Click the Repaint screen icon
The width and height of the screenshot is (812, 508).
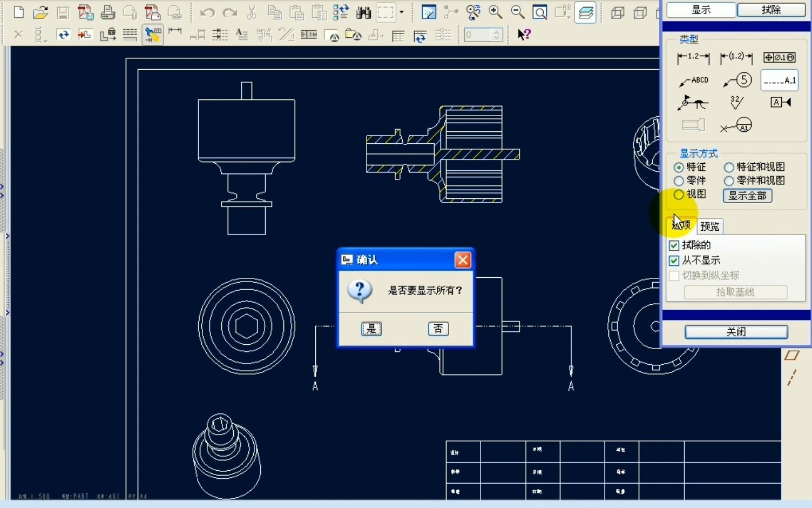coord(429,12)
